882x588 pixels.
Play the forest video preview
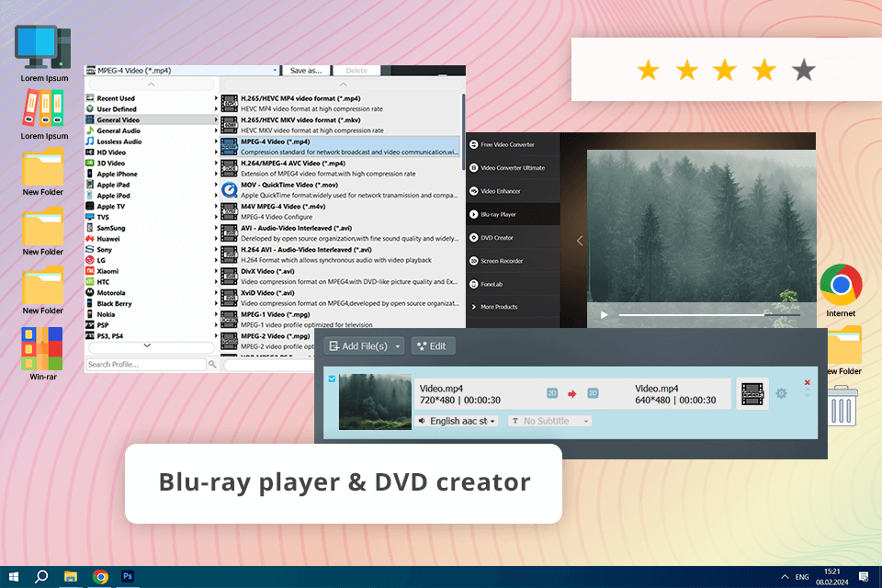click(604, 315)
